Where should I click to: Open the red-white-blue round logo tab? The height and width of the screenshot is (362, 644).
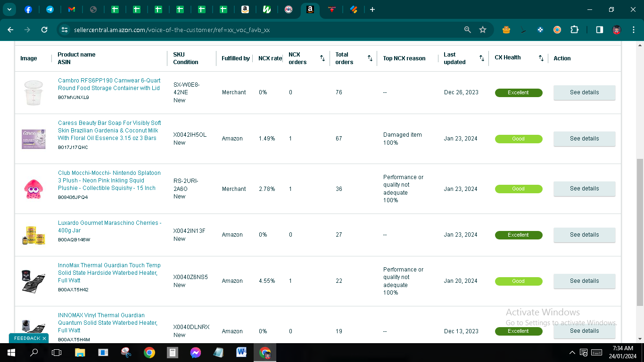click(x=289, y=9)
